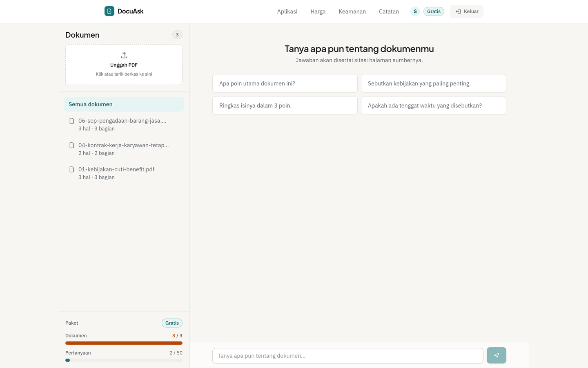This screenshot has width=588, height=368.
Task: Click the Gratis badge in the top bar
Action: 434,11
